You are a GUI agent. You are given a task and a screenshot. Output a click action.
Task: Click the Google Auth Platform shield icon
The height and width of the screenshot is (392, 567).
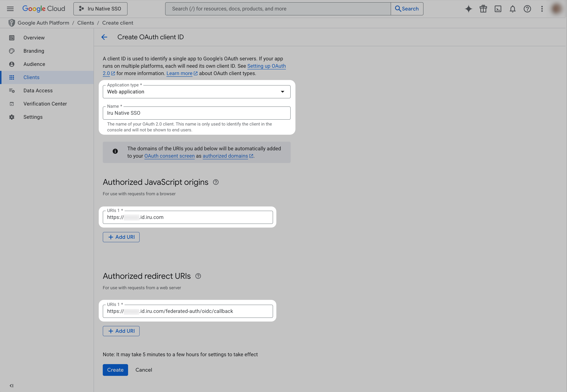[12, 23]
